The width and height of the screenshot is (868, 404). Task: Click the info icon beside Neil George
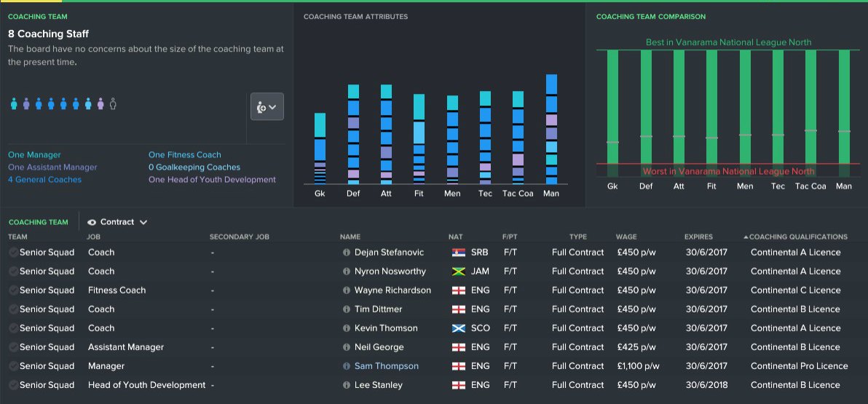(x=347, y=347)
